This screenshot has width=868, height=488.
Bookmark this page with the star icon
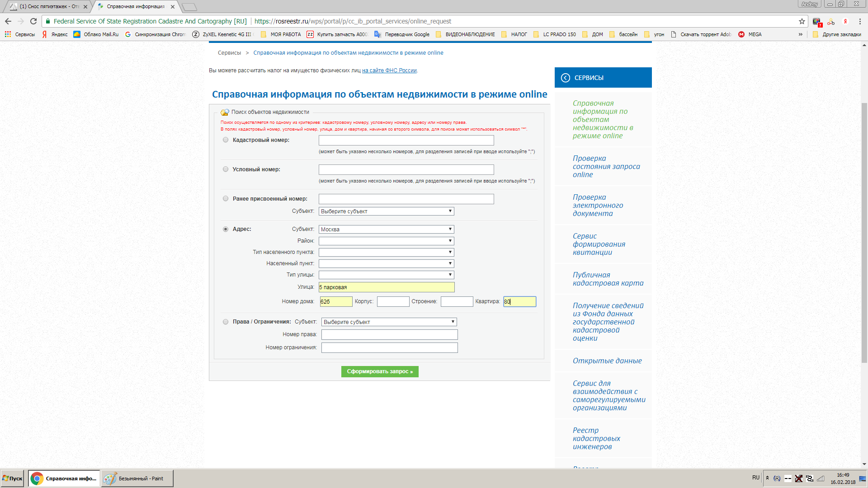802,21
